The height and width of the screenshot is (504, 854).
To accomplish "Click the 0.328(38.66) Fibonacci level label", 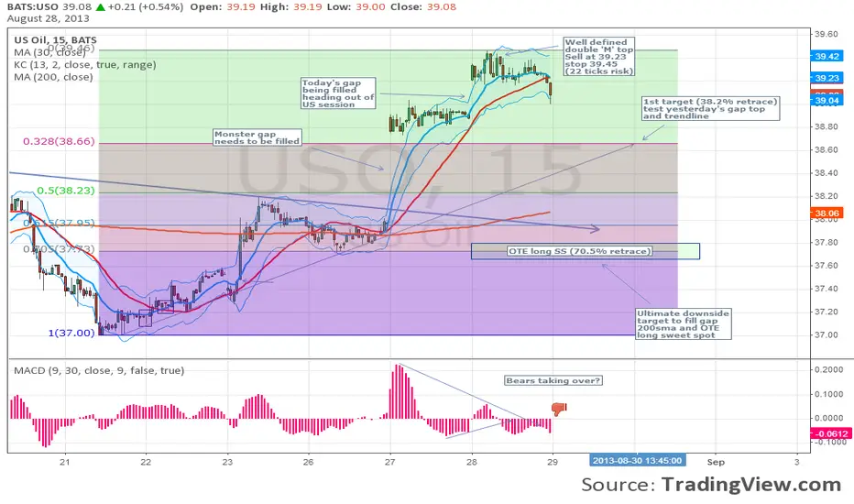I will click(x=59, y=142).
